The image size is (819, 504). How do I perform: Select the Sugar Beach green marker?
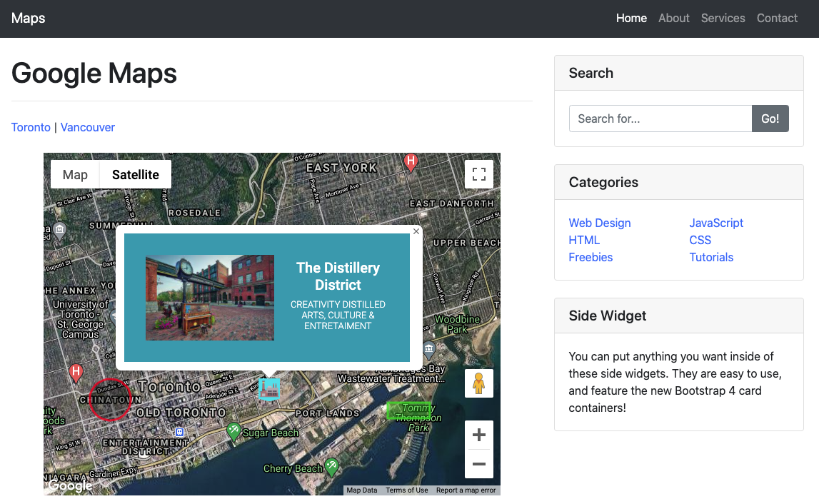click(233, 430)
